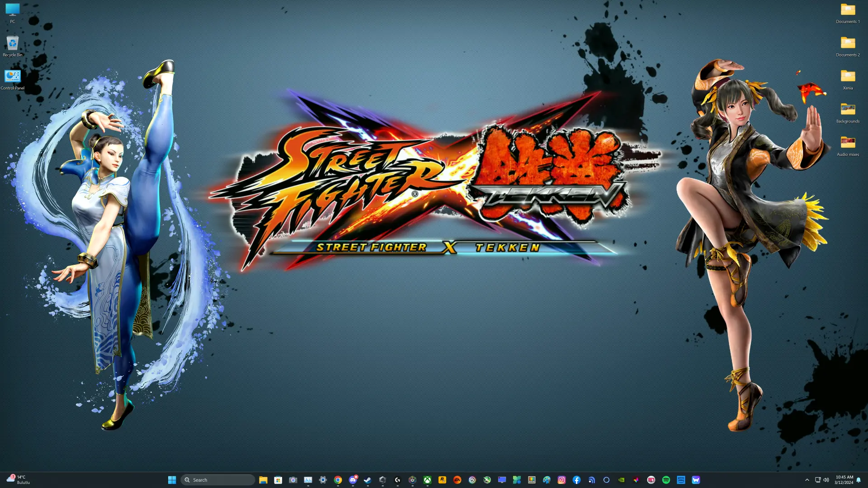Viewport: 868px width, 488px height.
Task: Open the Documents 2 folder
Action: pyautogui.click(x=848, y=46)
